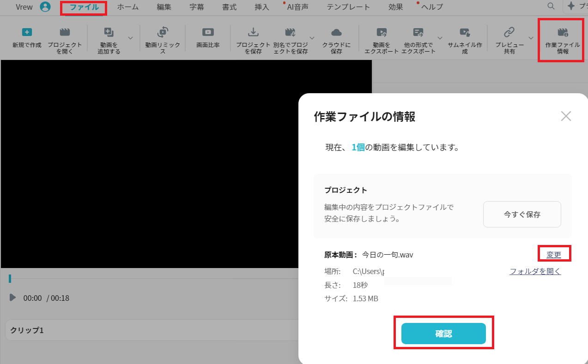Click 他の形式でエクスポート icon
This screenshot has height=364, width=588.
point(418,32)
